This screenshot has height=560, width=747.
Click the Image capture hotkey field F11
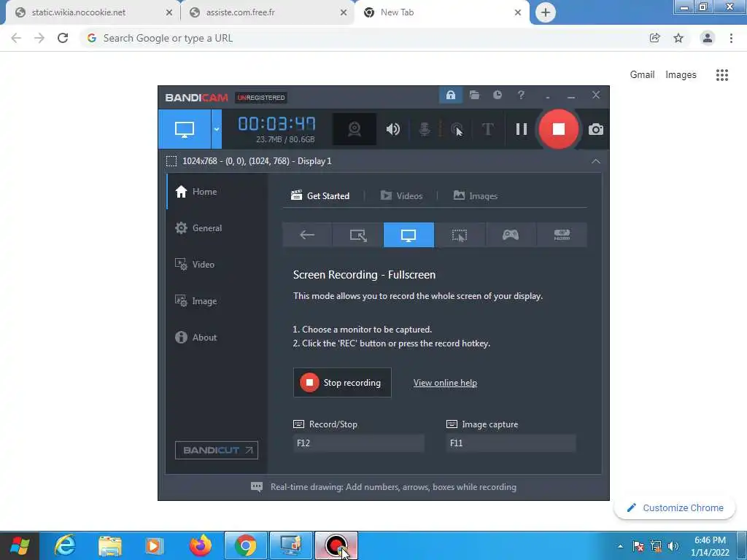tap(511, 443)
